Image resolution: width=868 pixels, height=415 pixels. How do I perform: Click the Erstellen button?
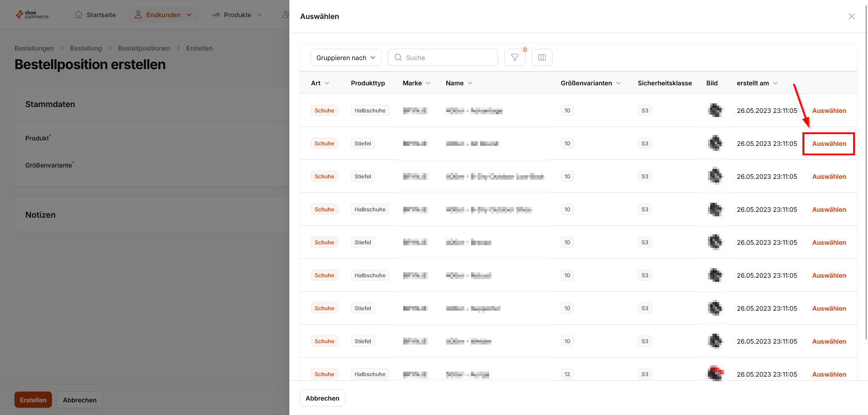[x=33, y=400]
